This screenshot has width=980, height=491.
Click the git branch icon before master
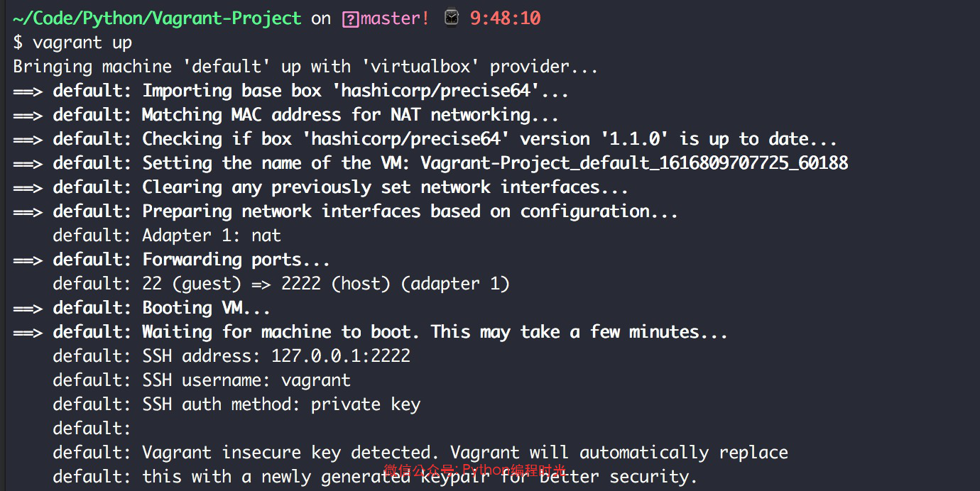tap(350, 19)
